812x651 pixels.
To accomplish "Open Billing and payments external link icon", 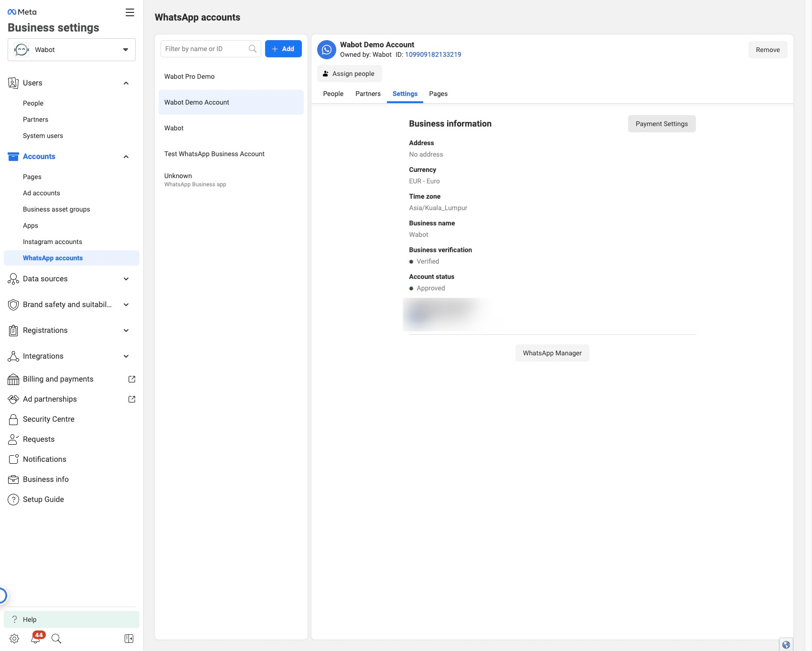I will 132,379.
